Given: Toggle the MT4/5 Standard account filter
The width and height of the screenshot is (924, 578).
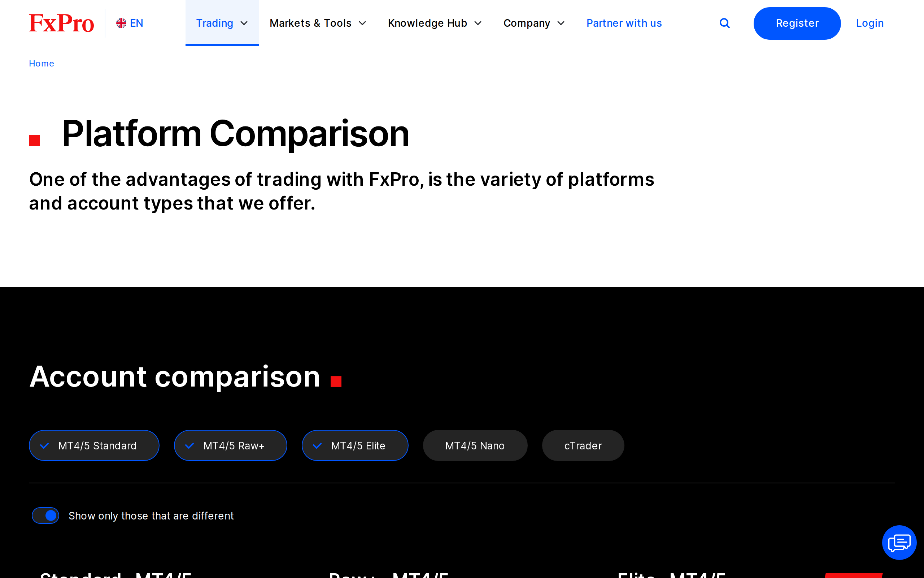Looking at the screenshot, I should coord(94,445).
